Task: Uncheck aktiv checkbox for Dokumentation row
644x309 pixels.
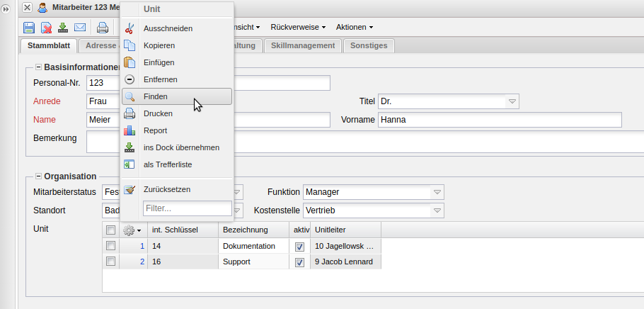Action: [299, 247]
